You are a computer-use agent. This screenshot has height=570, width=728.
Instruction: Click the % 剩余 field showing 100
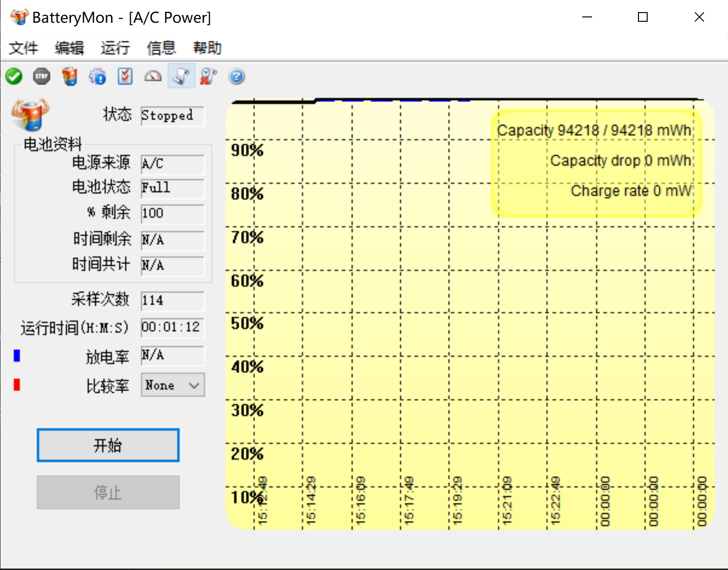[173, 214]
